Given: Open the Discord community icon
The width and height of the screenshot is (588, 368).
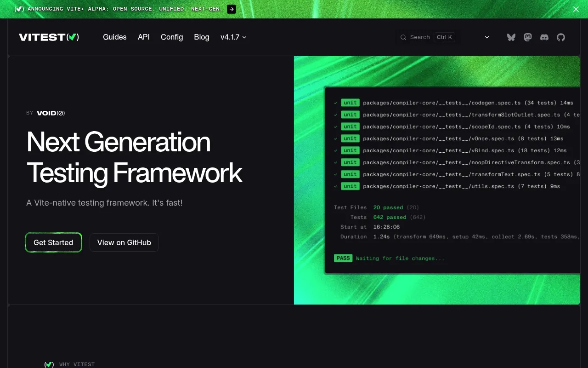Looking at the screenshot, I should click(544, 37).
